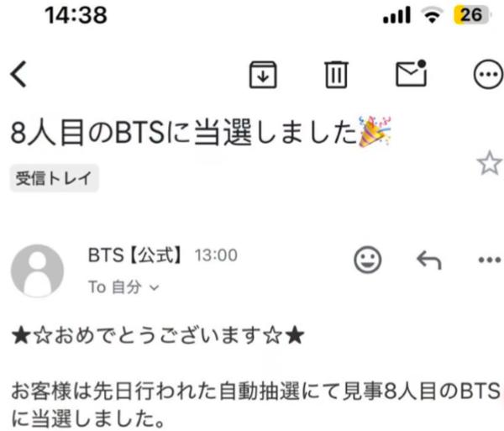The image size is (504, 431).
Task: Tap the 14:38 clock in status bar
Action: [x=76, y=15]
